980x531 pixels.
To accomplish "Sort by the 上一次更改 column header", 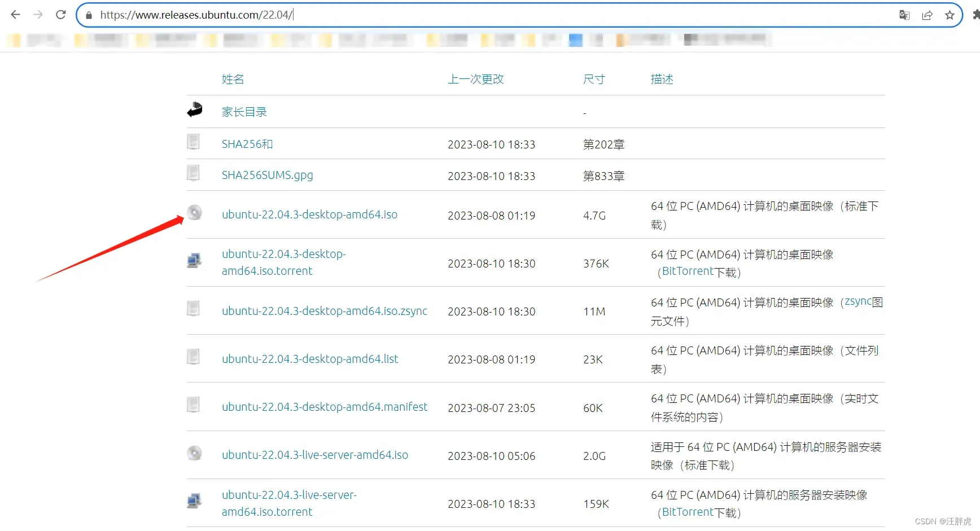I will point(476,79).
